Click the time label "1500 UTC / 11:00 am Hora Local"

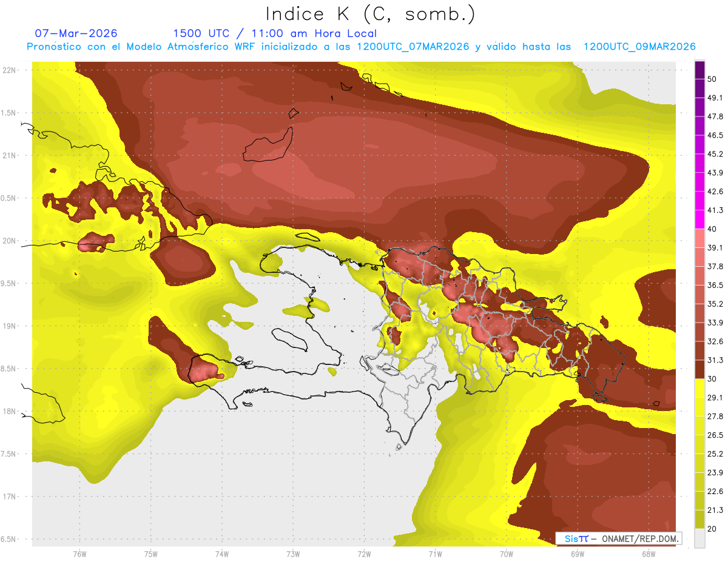(275, 33)
